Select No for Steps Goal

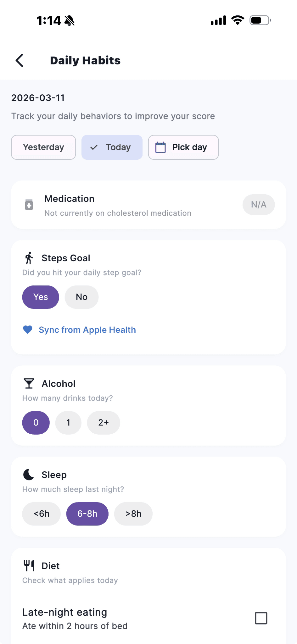(81, 297)
